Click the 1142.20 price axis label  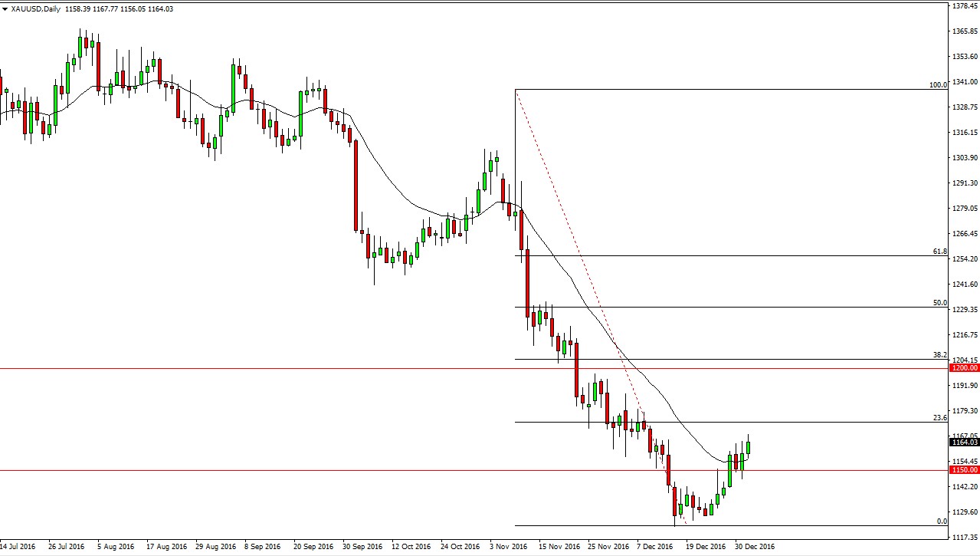(x=965, y=487)
